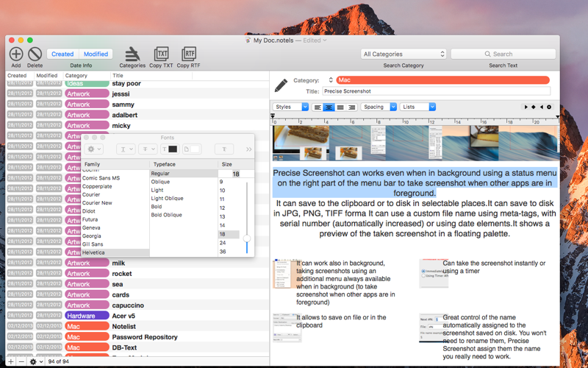The height and width of the screenshot is (368, 588).
Task: Open the Styles dropdown
Action: (x=290, y=107)
